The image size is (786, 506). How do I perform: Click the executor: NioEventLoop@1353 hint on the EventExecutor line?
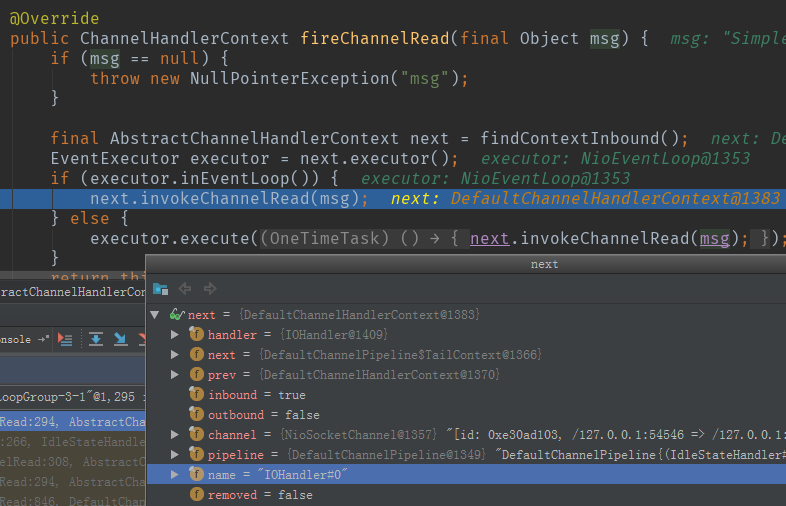615,158
